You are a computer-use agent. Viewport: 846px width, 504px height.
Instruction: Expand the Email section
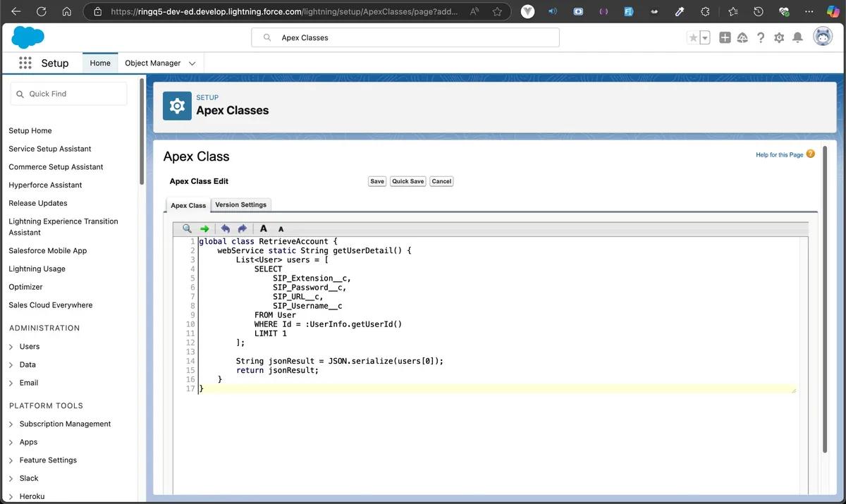click(x=11, y=383)
